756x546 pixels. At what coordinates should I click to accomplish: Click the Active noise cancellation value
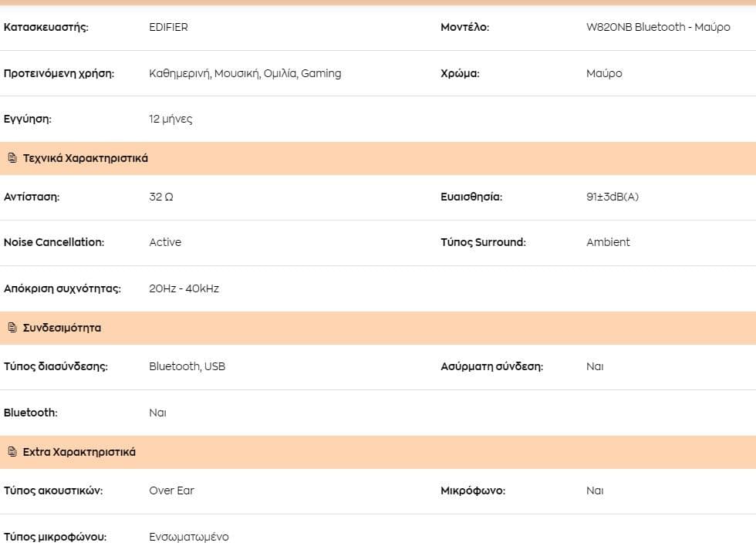(x=165, y=242)
